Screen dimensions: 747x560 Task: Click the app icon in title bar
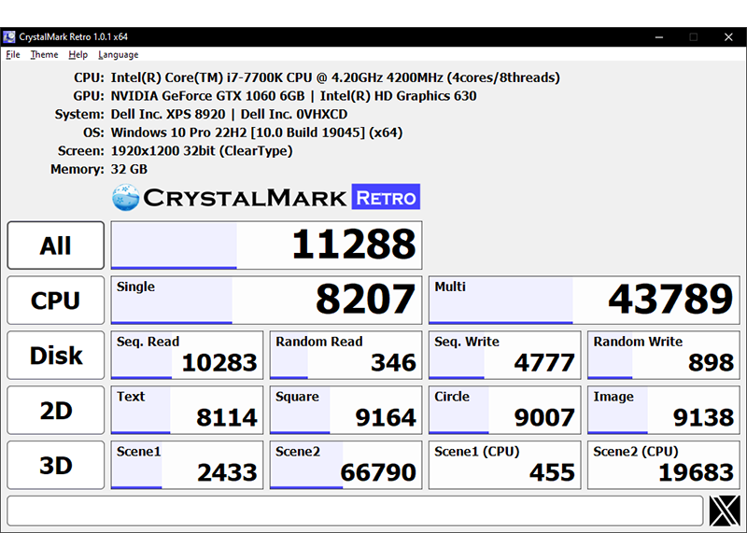point(10,37)
